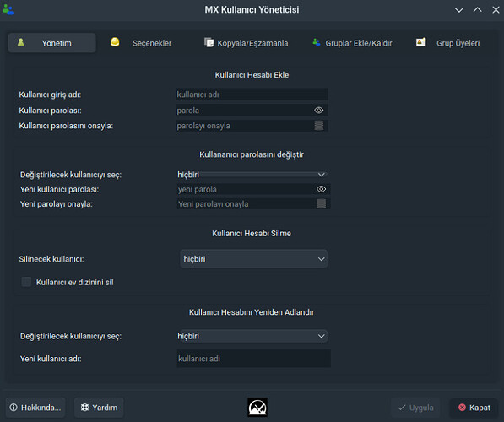Open user dropdown under Yeniden Adlandır section
504x422 pixels.
point(252,336)
